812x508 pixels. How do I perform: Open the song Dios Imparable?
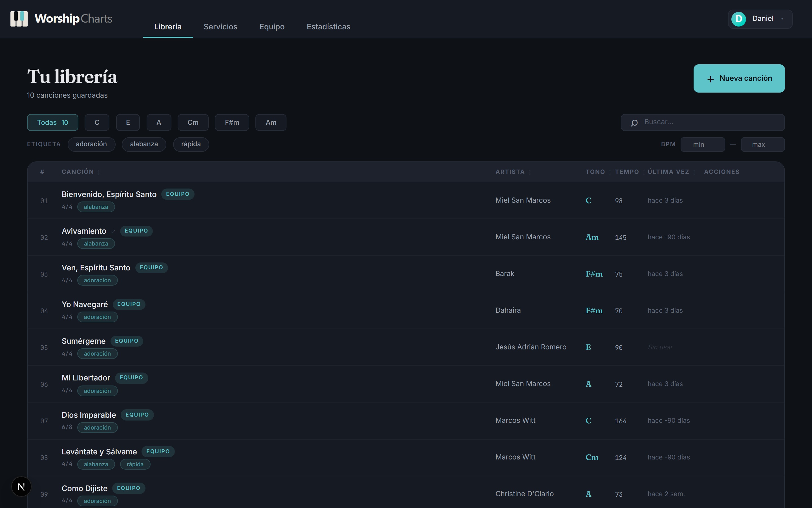point(89,415)
